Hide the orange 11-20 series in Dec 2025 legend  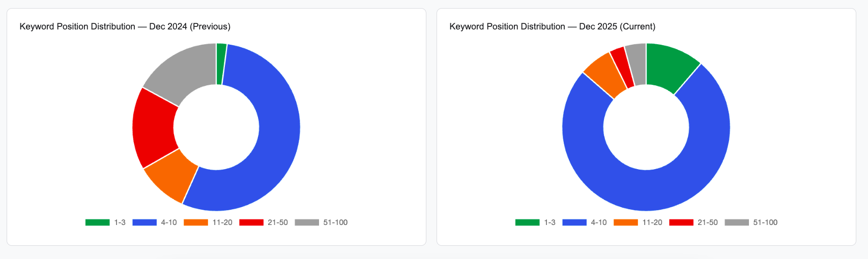coord(638,222)
